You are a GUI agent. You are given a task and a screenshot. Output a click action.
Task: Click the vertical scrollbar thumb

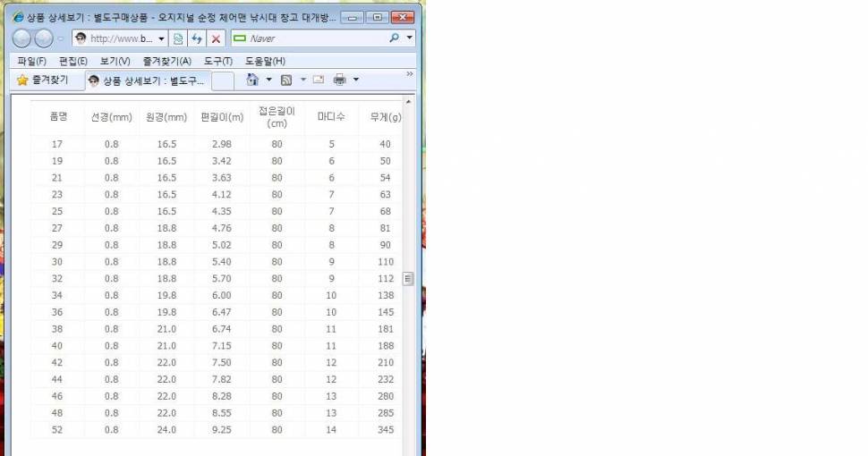(x=408, y=278)
